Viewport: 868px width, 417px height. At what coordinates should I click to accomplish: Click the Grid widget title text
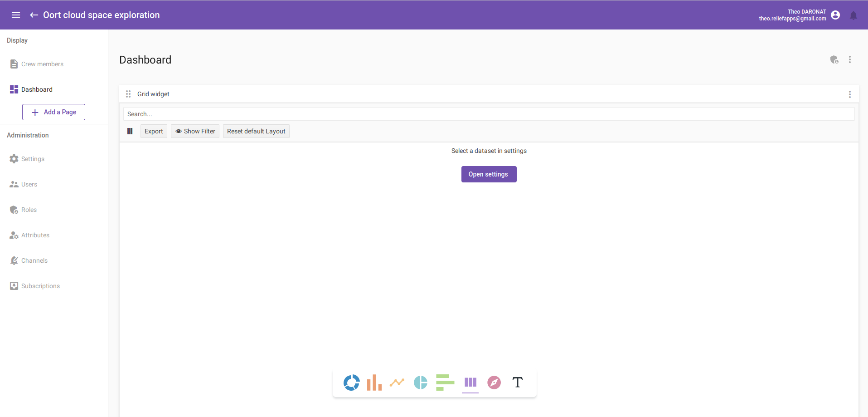point(153,94)
